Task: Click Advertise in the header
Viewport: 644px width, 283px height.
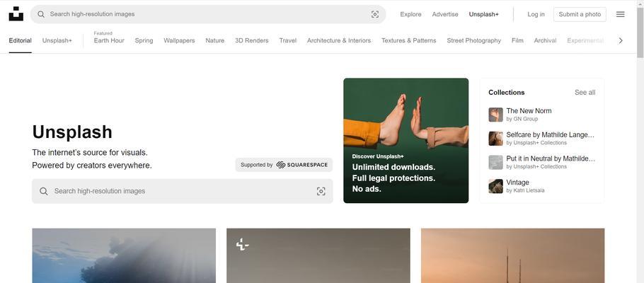Action: click(x=445, y=14)
